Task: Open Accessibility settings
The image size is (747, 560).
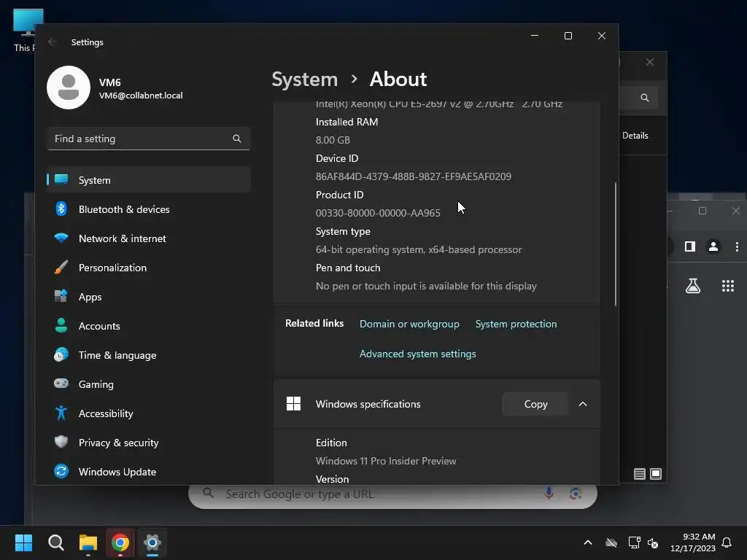Action: 149,413
